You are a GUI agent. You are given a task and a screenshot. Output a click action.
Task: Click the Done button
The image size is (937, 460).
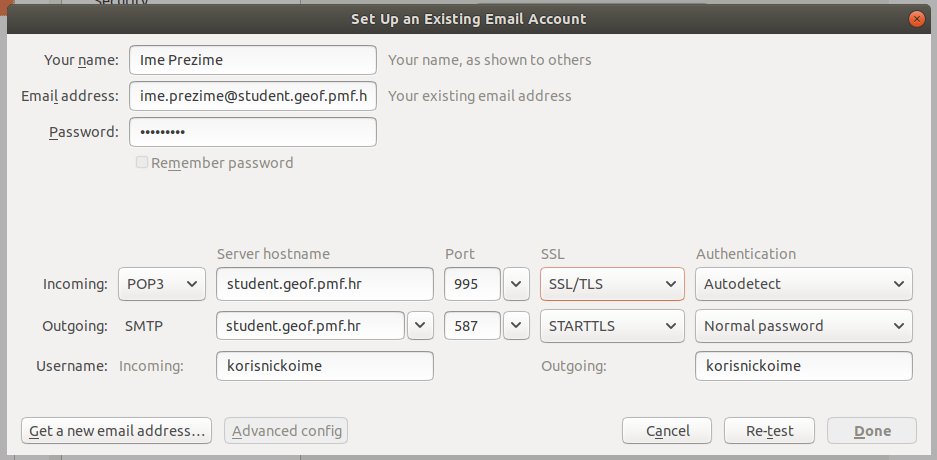872,431
